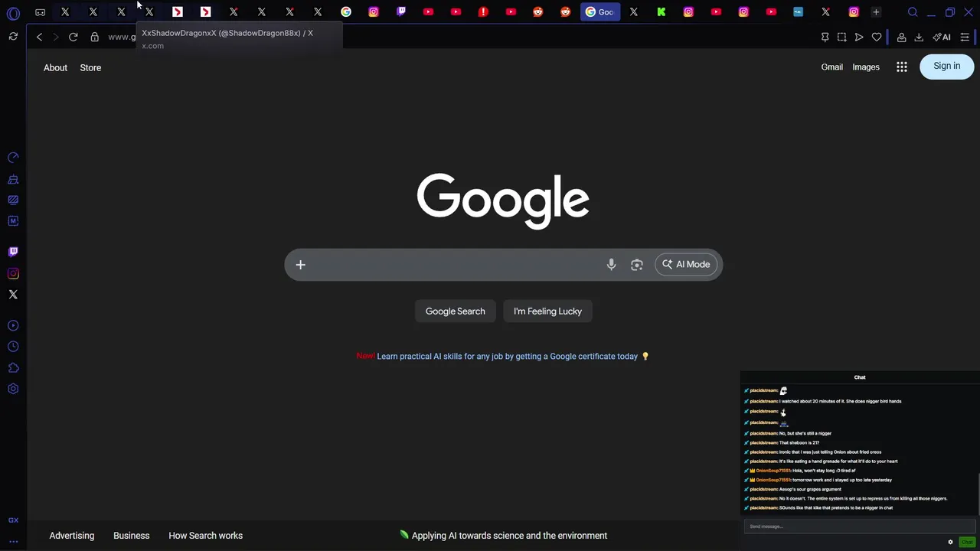
Task: Open X panel in sidebar
Action: pyautogui.click(x=13, y=295)
